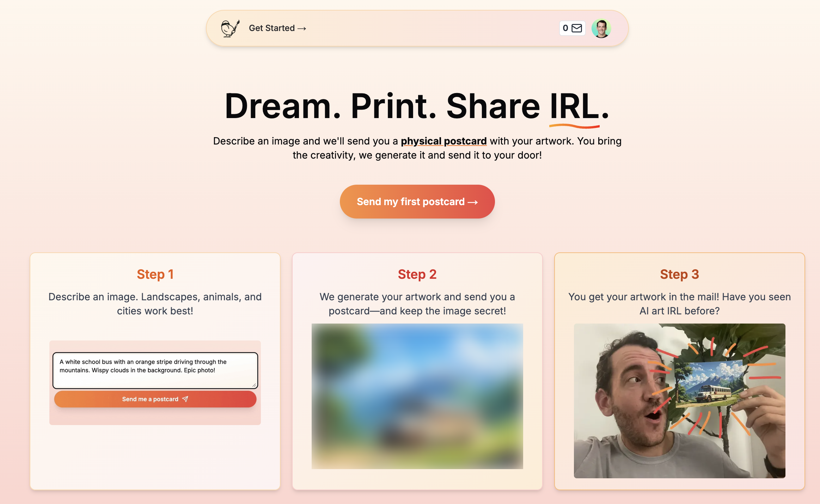Click arrow in Send my first postcard
This screenshot has height=504, width=820.
(x=473, y=202)
